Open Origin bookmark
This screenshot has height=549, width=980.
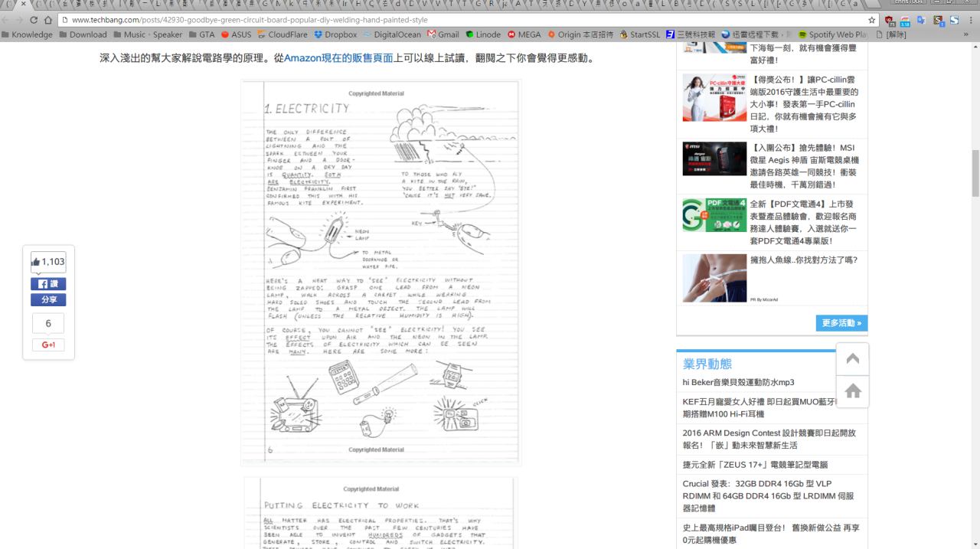pyautogui.click(x=580, y=34)
